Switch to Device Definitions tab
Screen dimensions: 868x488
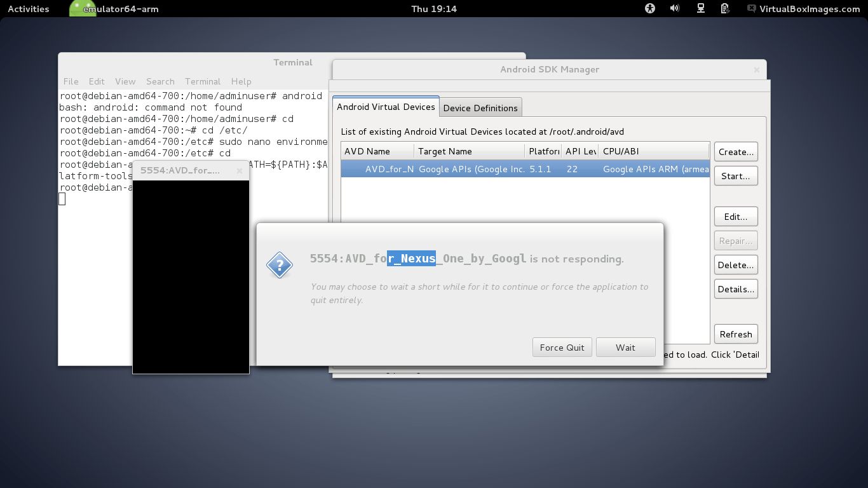click(x=480, y=108)
